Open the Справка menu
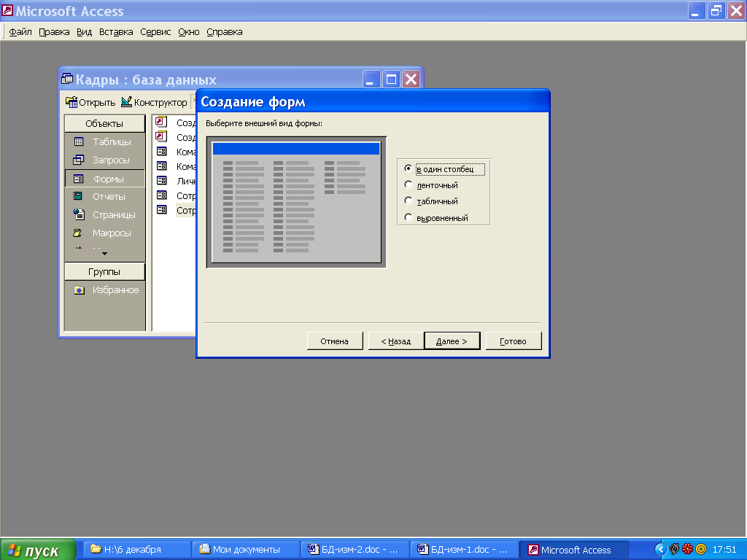Image resolution: width=747 pixels, height=560 pixels. [225, 32]
